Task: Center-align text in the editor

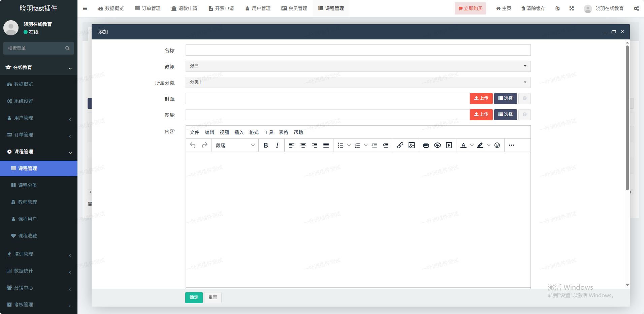Action: tap(303, 145)
